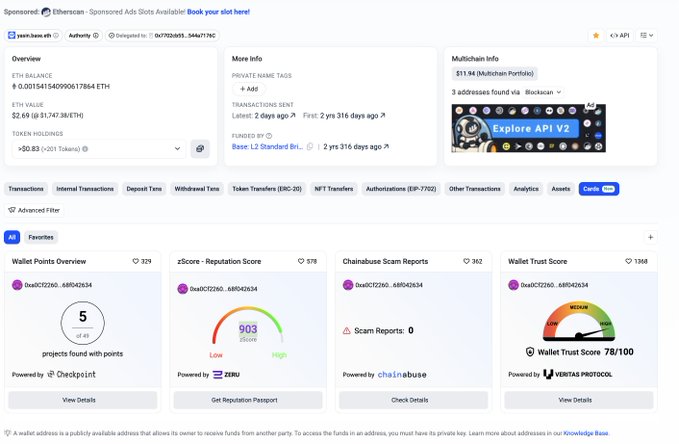Click address avatar in Wallet Points card
This screenshot has width=679, height=444.
tap(17, 285)
